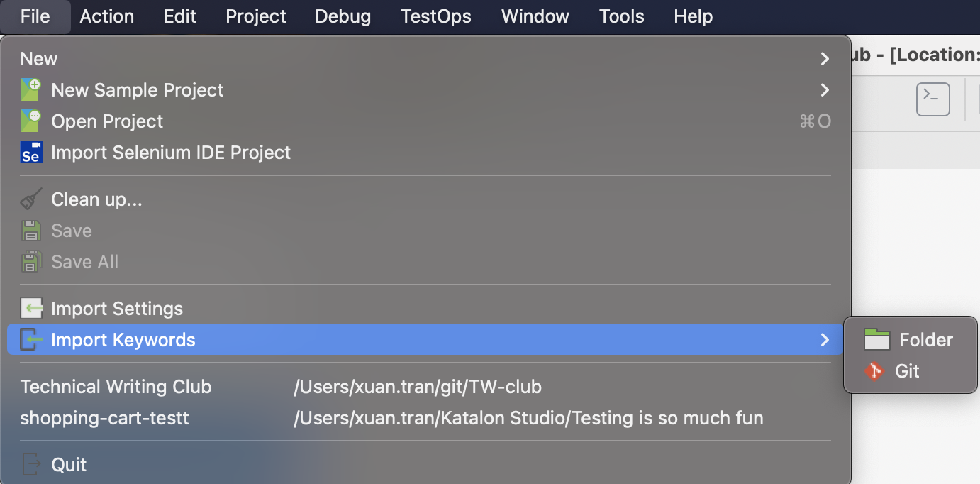Screen dimensions: 980x484
Task: Click the Quit exit icon
Action: tap(30, 464)
